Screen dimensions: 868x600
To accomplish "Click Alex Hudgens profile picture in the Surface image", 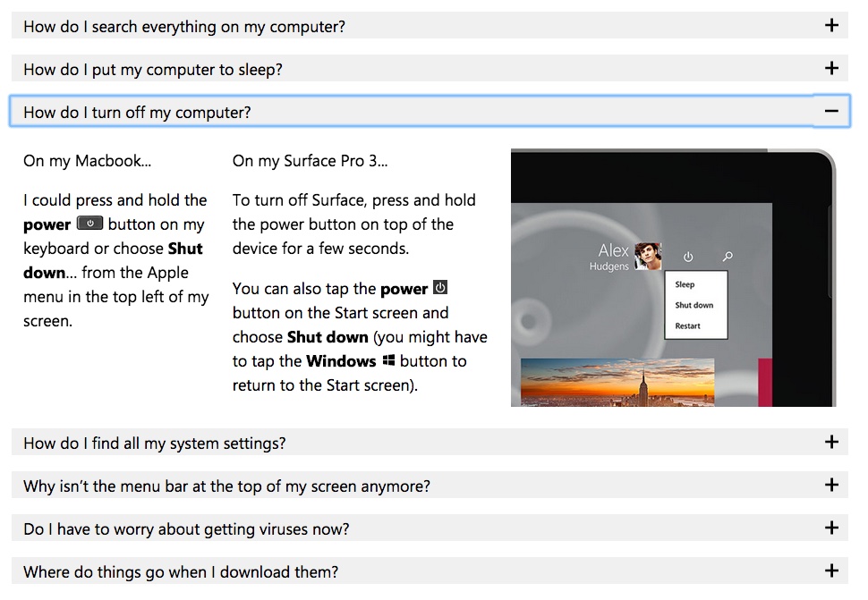I will point(648,257).
